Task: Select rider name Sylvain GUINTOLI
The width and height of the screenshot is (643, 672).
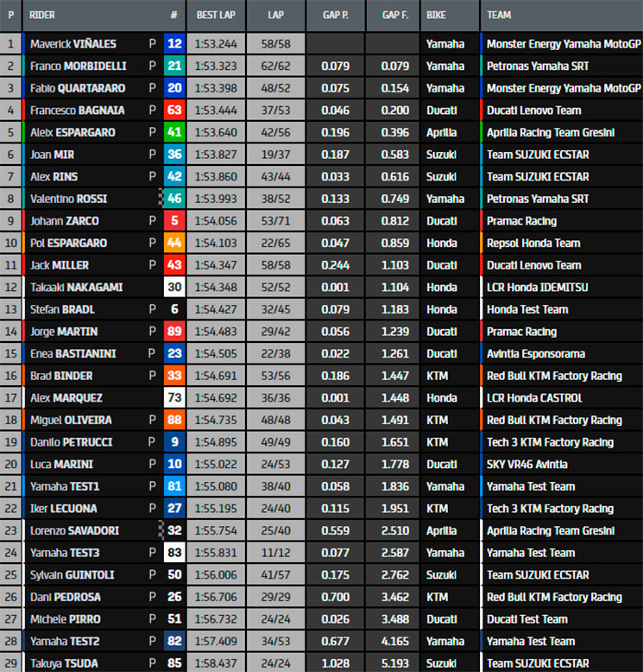Action: click(x=72, y=575)
